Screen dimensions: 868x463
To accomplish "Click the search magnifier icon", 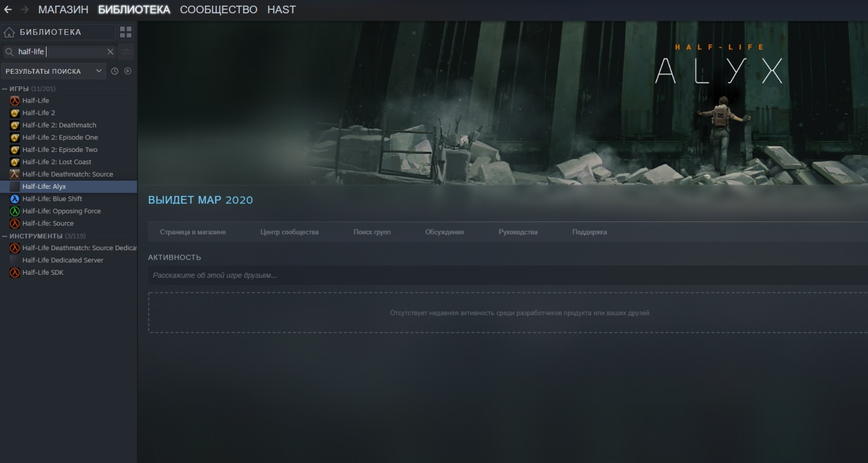I will coord(9,51).
